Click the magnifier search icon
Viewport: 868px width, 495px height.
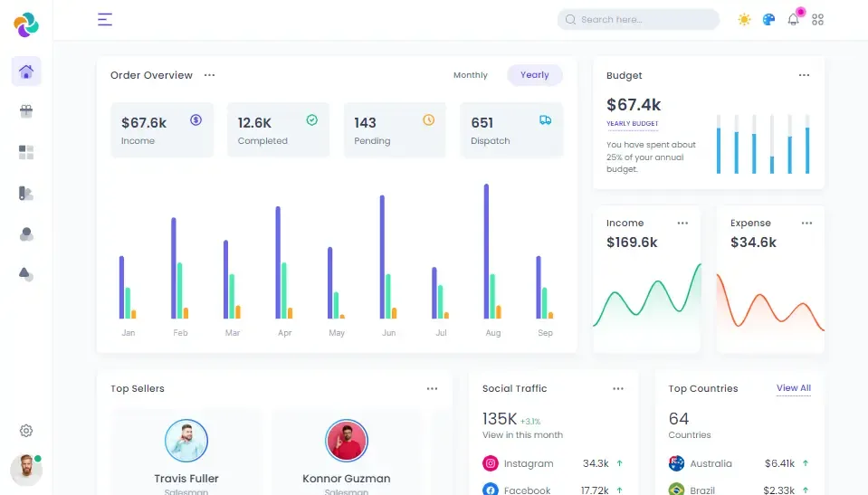coord(570,19)
